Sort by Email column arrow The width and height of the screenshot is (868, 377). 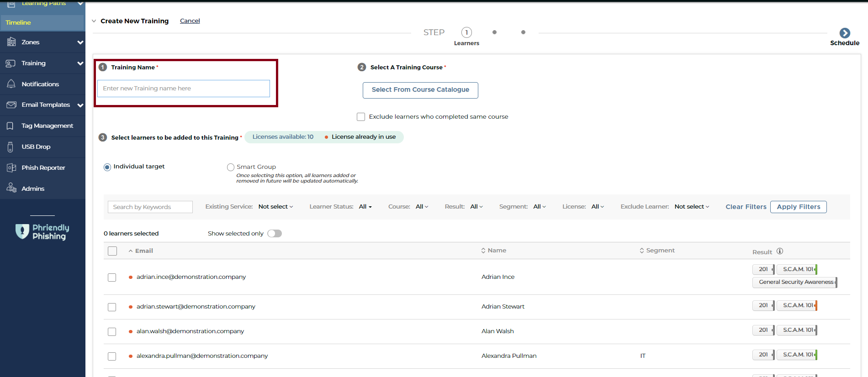[x=131, y=251]
